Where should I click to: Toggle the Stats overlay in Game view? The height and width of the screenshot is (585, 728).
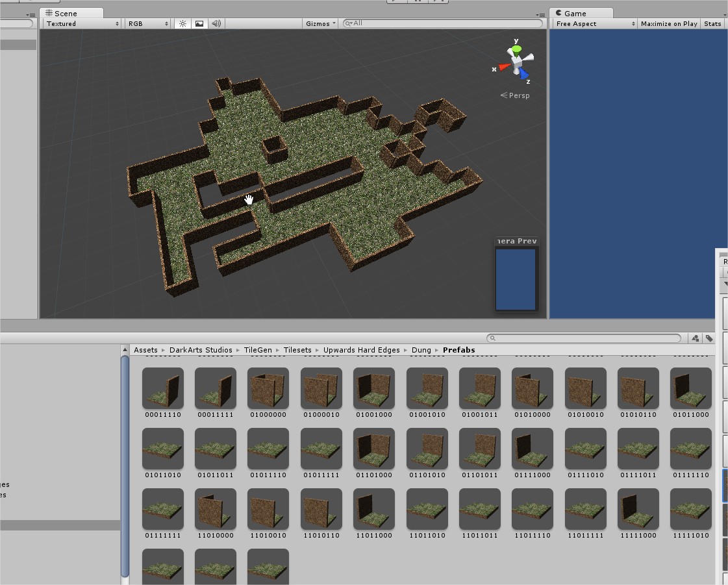coord(712,23)
